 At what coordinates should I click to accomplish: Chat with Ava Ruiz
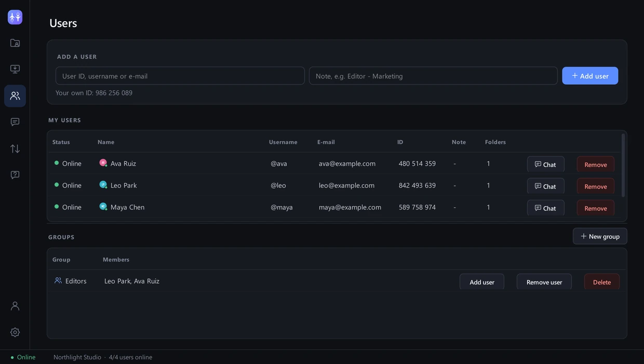tap(545, 164)
